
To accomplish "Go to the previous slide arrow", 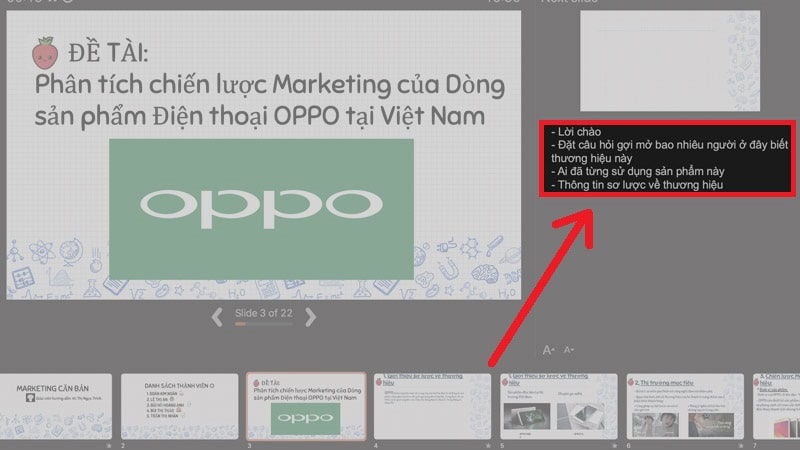I will point(217,317).
